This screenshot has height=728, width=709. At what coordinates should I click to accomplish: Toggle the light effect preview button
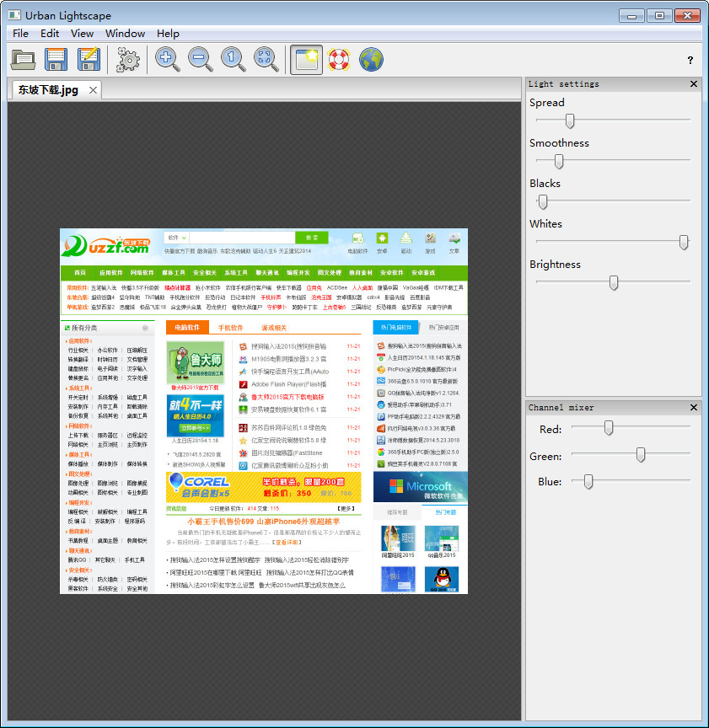coord(306,60)
